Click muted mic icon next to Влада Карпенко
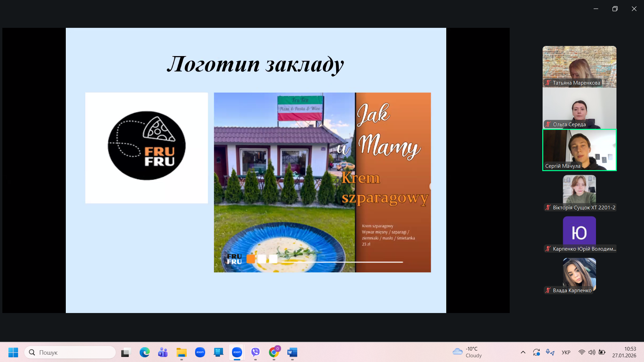Screen dimensions: 644x362 pyautogui.click(x=548, y=291)
